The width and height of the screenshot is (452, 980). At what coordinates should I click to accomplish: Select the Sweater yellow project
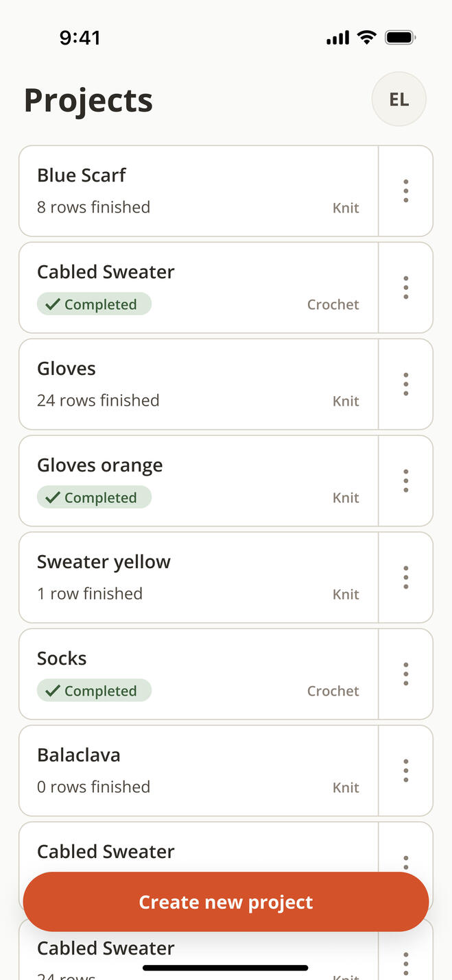tap(199, 578)
